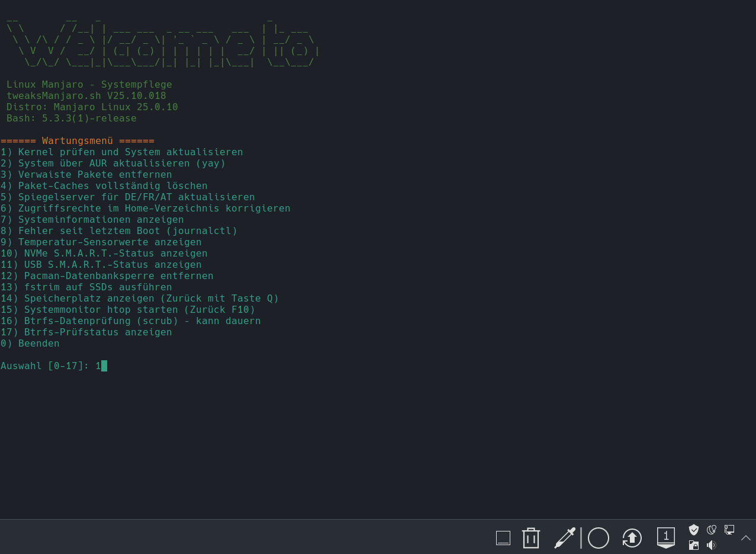Click the Beenden option text
This screenshot has width=756, height=554.
[38, 344]
